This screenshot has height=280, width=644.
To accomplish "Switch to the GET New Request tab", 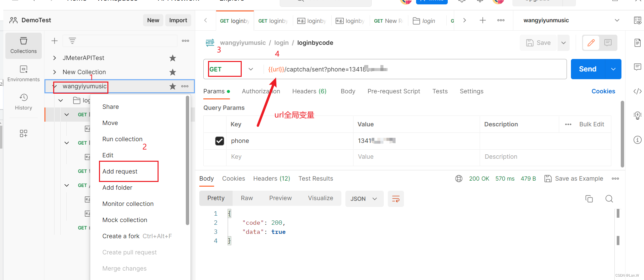I will [388, 21].
